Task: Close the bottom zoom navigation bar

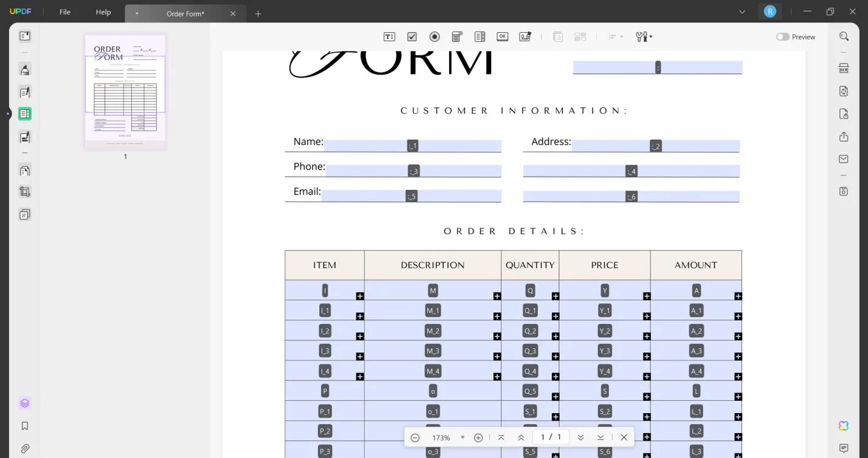Action: pos(624,438)
